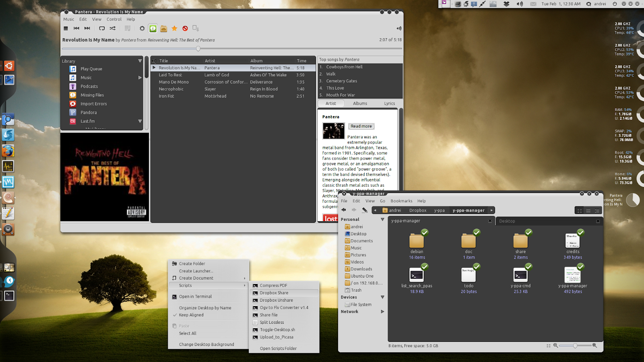Go back in y-ppa-manager file window

pyautogui.click(x=344, y=210)
